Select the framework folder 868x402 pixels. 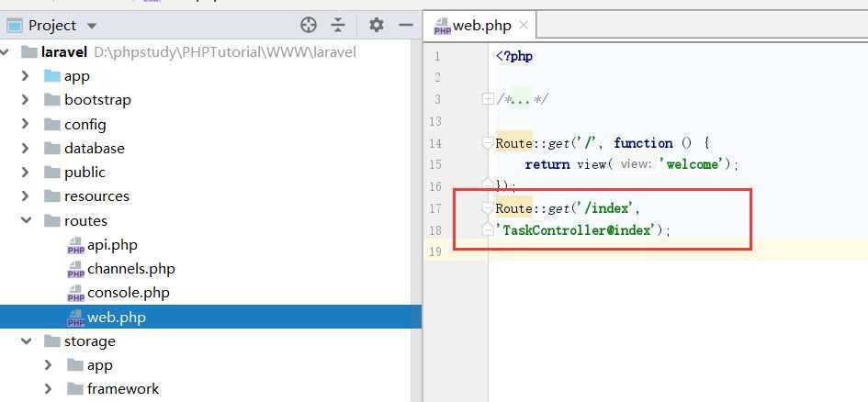123,389
